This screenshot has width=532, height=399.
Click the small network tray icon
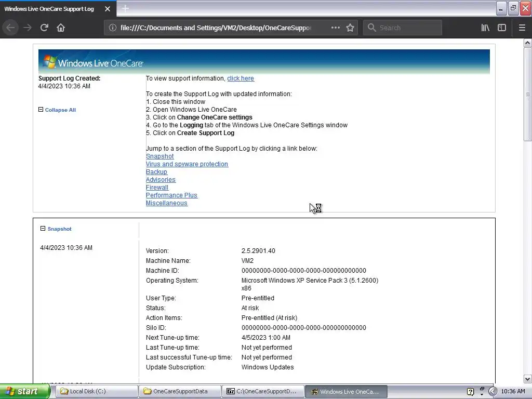point(482,389)
